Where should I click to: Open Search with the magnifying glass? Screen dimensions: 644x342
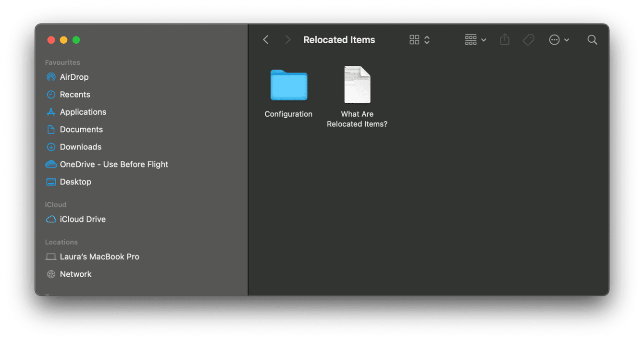click(592, 39)
